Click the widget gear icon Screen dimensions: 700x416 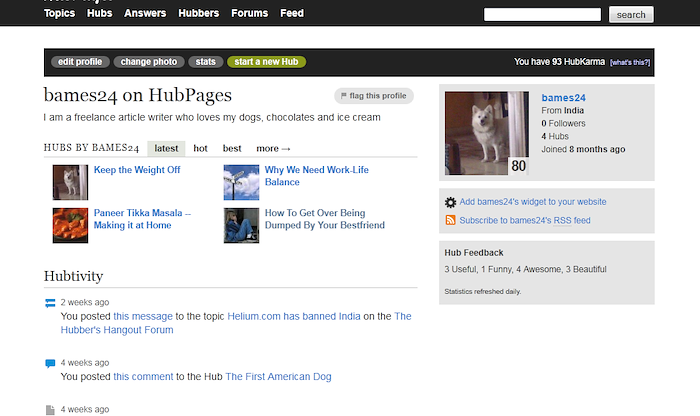click(x=450, y=202)
